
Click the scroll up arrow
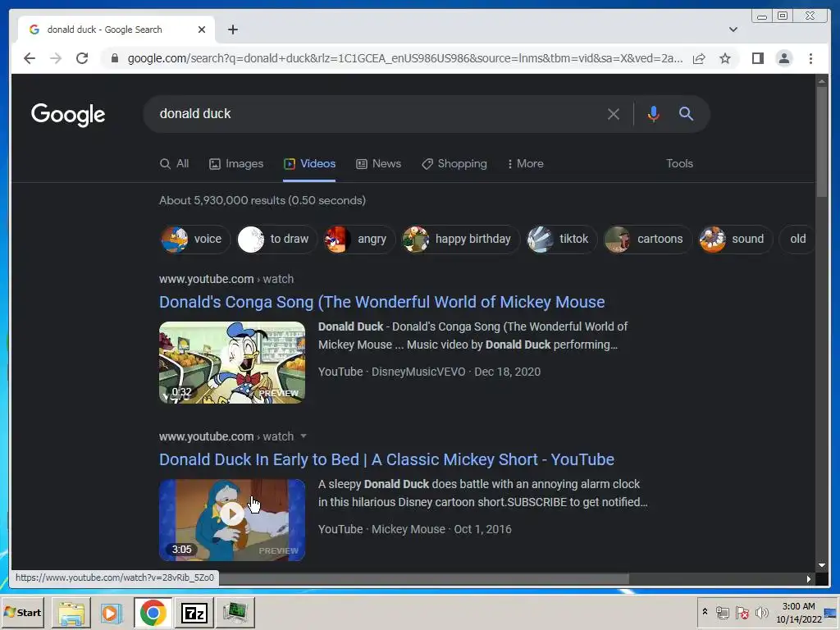tap(821, 81)
